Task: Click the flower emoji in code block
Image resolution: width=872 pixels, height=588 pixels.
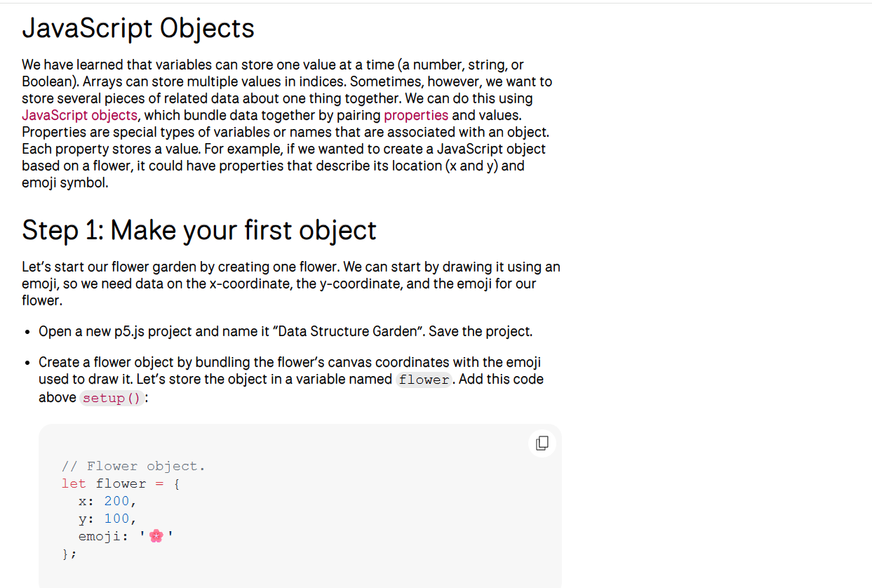Action: 156,536
